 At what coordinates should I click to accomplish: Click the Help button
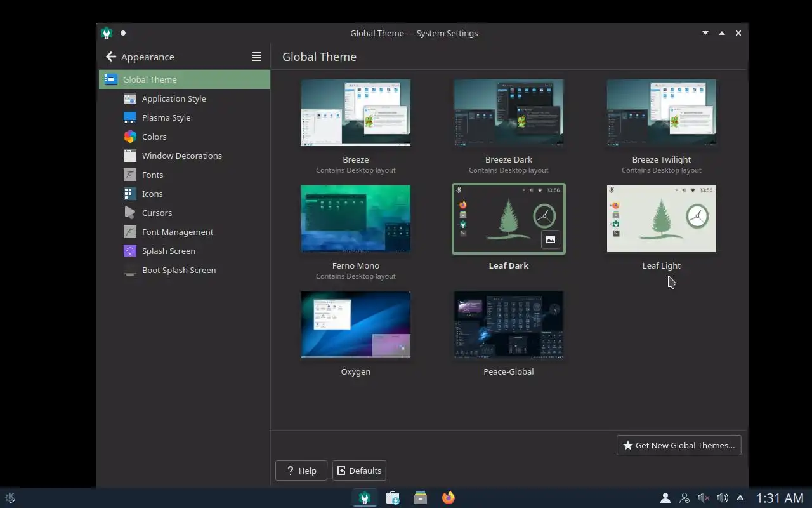(x=301, y=471)
